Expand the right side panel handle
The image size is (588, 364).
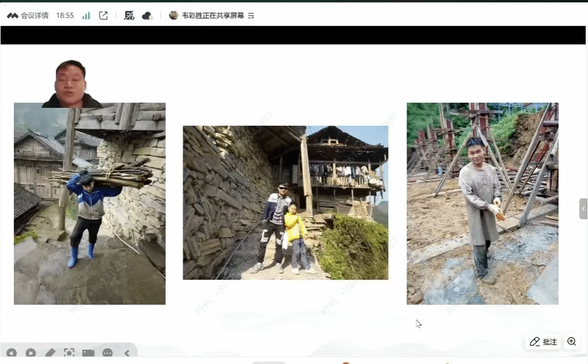(x=583, y=208)
